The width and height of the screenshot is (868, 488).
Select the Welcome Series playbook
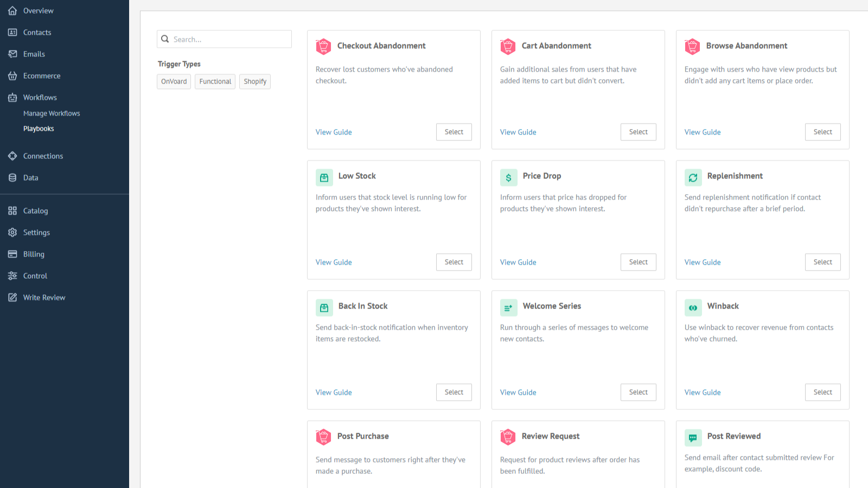639,392
